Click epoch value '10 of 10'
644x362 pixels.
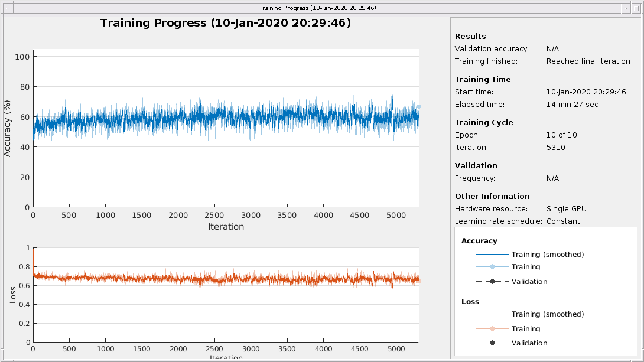[x=561, y=135]
